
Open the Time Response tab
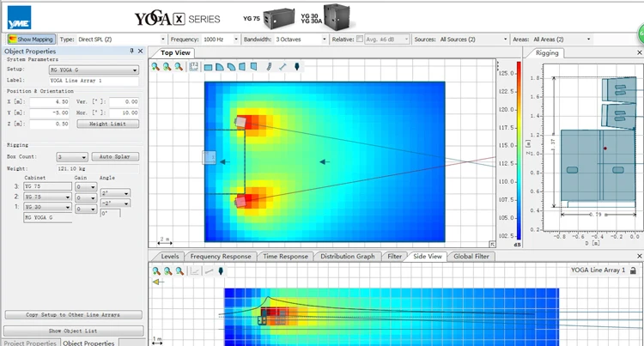pyautogui.click(x=285, y=257)
